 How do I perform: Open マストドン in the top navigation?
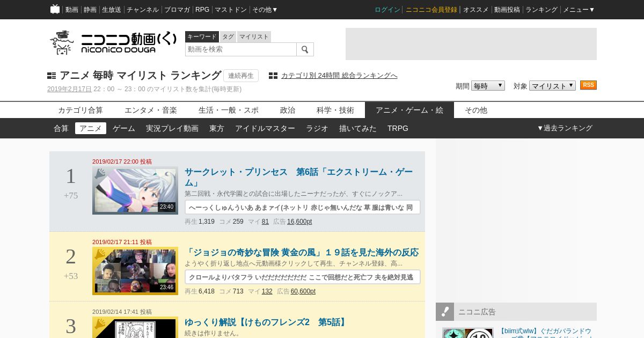tap(231, 10)
